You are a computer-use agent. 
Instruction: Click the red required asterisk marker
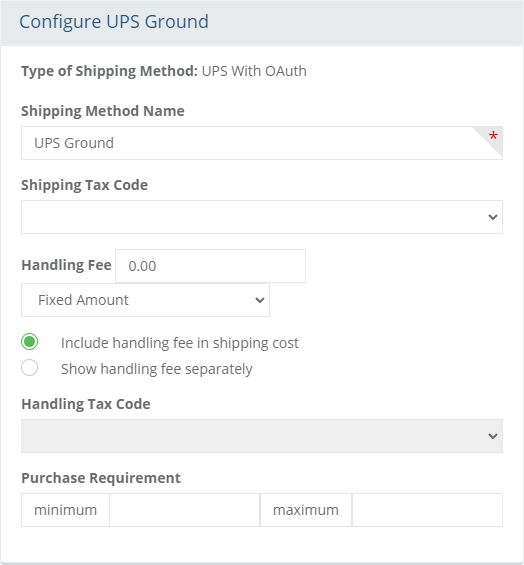[493, 136]
